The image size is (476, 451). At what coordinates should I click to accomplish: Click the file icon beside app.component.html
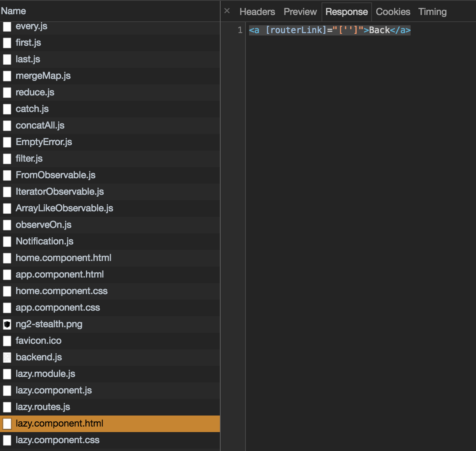[x=7, y=275]
